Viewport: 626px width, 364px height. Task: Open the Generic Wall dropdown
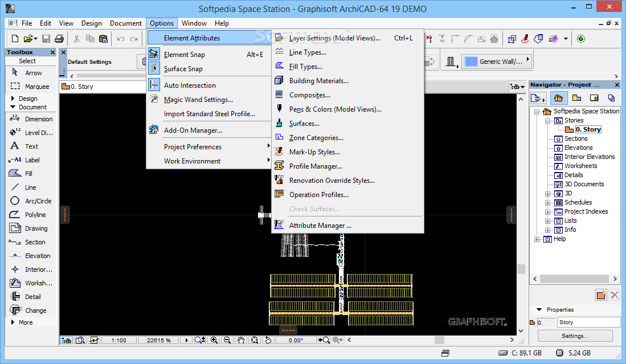[x=497, y=62]
